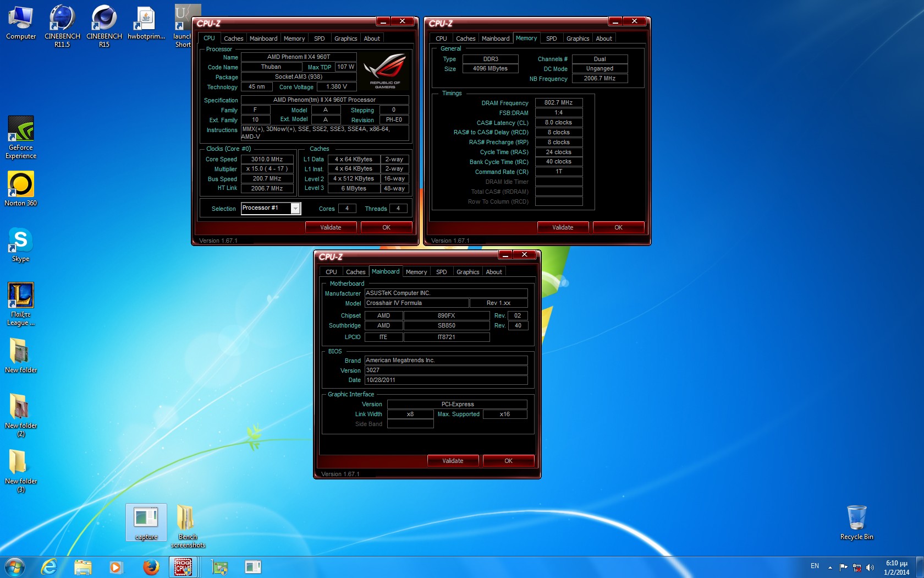
Task: Switch to Caches tab in CPU window
Action: [x=233, y=39]
